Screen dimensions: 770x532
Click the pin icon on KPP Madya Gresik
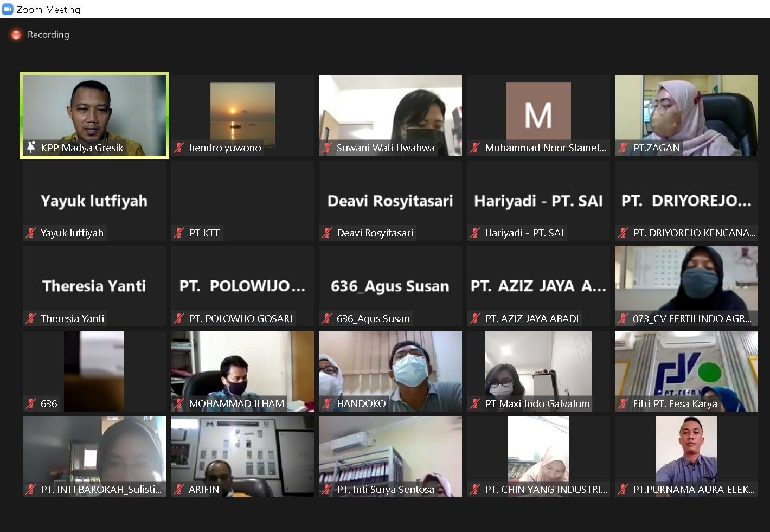31,147
